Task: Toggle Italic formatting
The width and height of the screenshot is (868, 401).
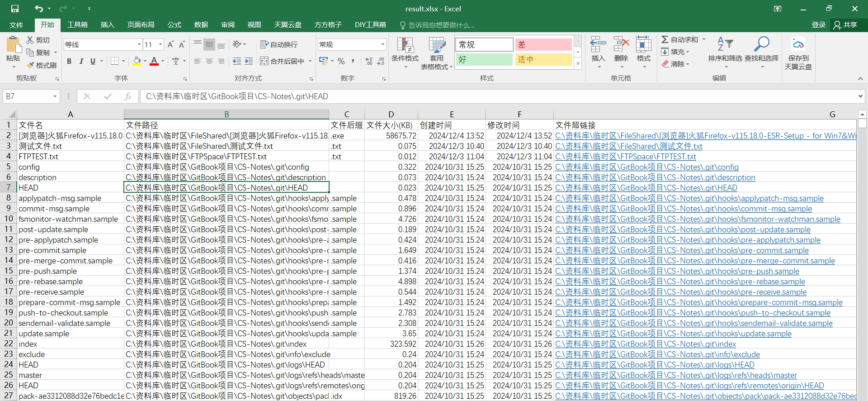Action: 81,61
